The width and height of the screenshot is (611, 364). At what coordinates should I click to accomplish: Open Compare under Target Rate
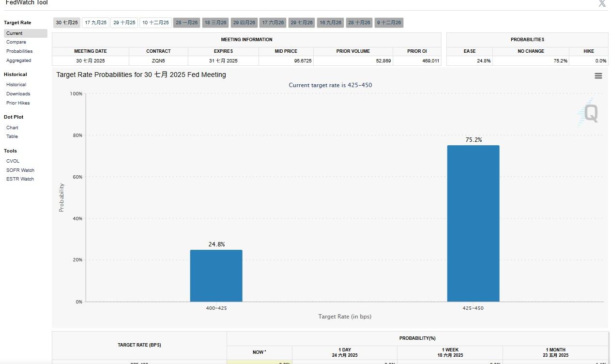(x=16, y=42)
